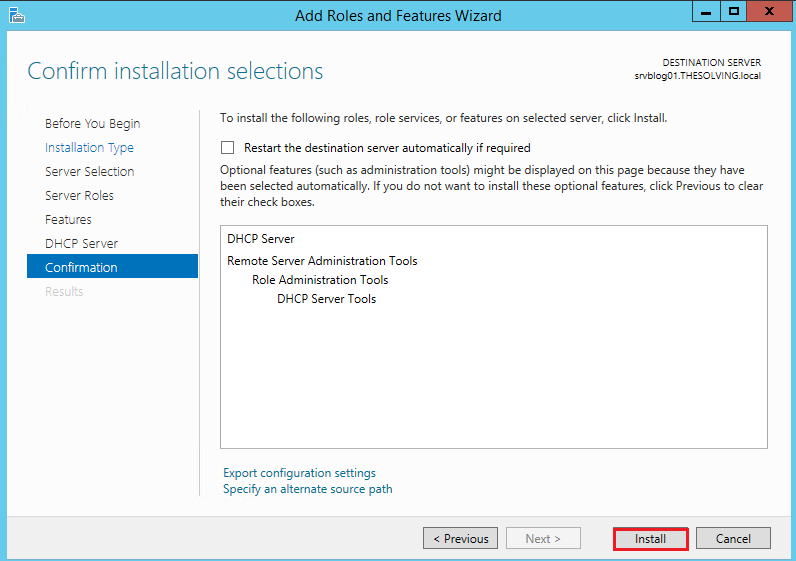Navigate to the Server Roles step
Viewport: 796px width, 561px height.
79,196
